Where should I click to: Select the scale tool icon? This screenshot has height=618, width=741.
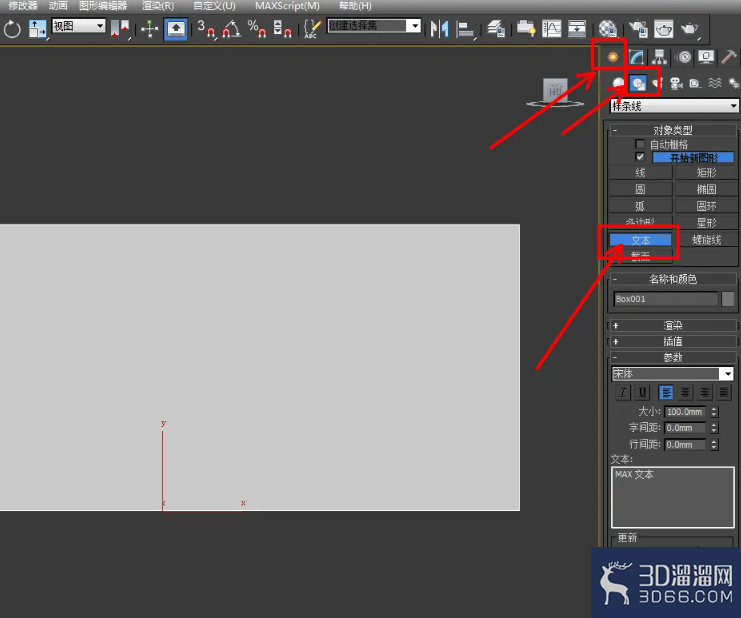[37, 29]
